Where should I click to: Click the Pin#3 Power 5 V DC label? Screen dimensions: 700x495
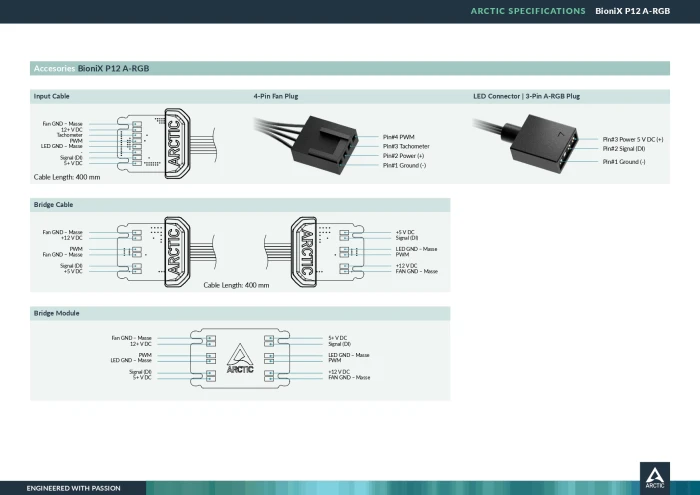pos(633,139)
